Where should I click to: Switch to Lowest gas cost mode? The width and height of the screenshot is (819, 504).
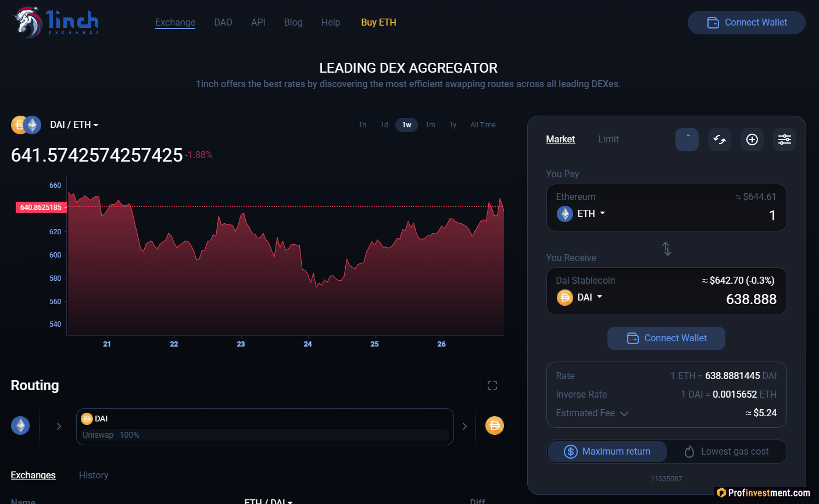point(727,452)
